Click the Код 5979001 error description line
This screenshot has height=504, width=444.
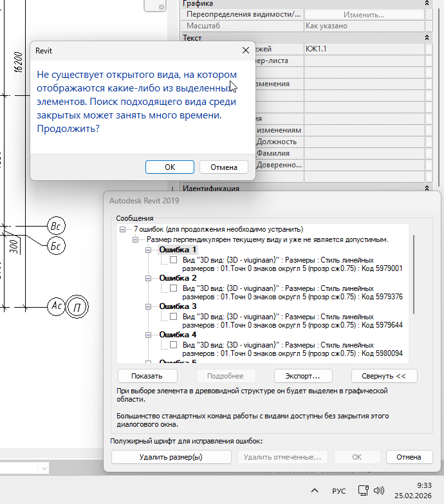(292, 264)
